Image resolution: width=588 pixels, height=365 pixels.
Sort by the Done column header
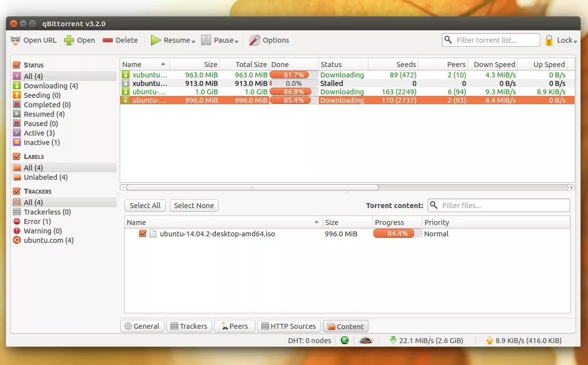(294, 65)
